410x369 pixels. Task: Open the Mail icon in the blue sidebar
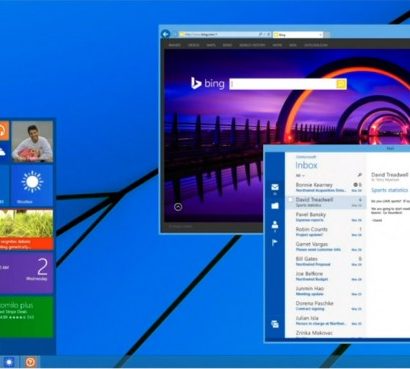pyautogui.click(x=275, y=187)
